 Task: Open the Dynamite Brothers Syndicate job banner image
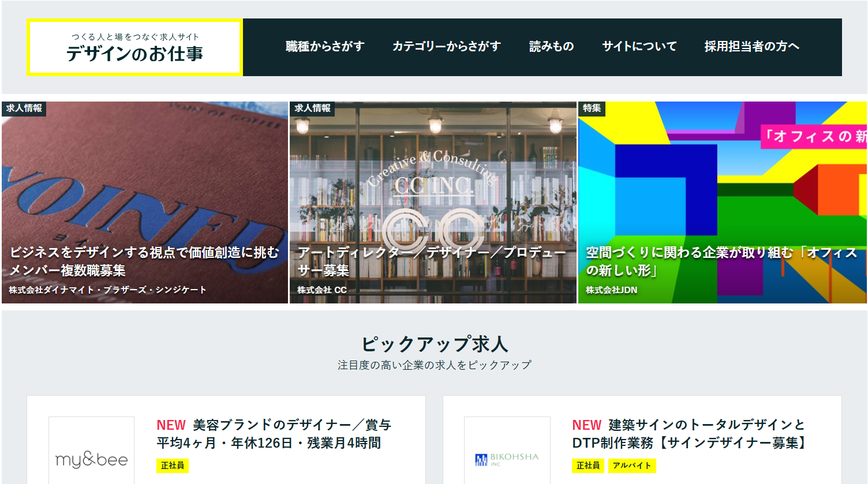(144, 173)
